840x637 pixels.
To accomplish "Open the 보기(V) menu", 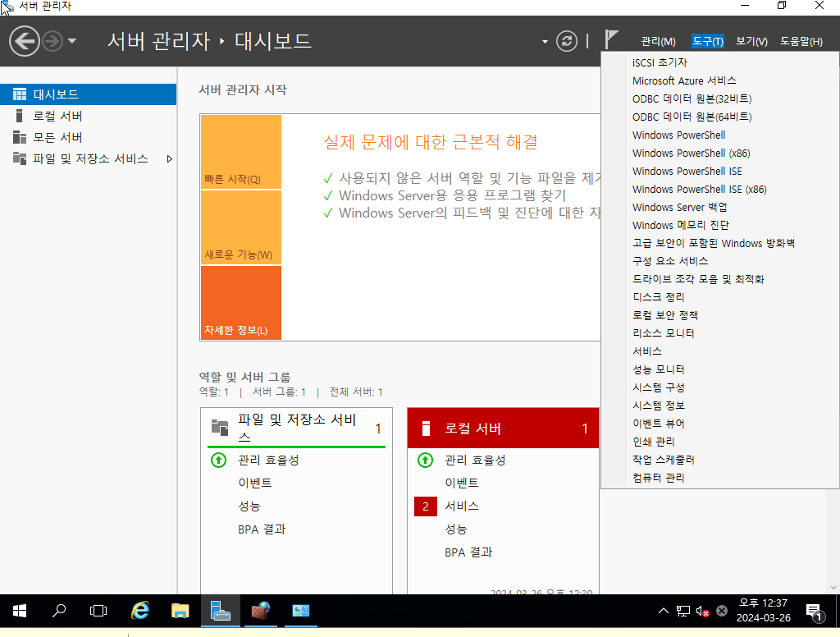I will pyautogui.click(x=751, y=41).
